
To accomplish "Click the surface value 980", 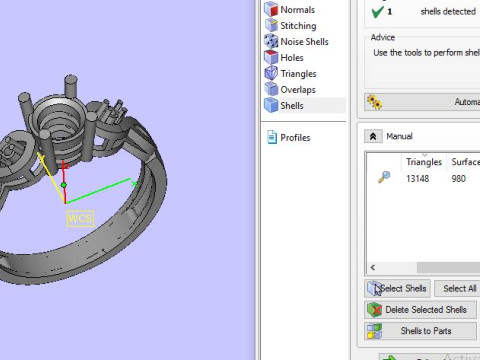I will pos(458,179).
